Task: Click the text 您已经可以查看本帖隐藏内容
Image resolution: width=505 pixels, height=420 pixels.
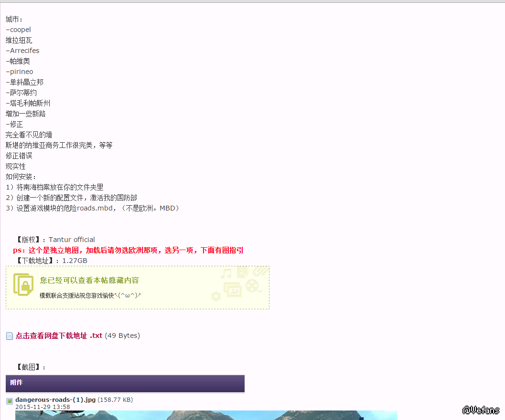Action: [89, 280]
